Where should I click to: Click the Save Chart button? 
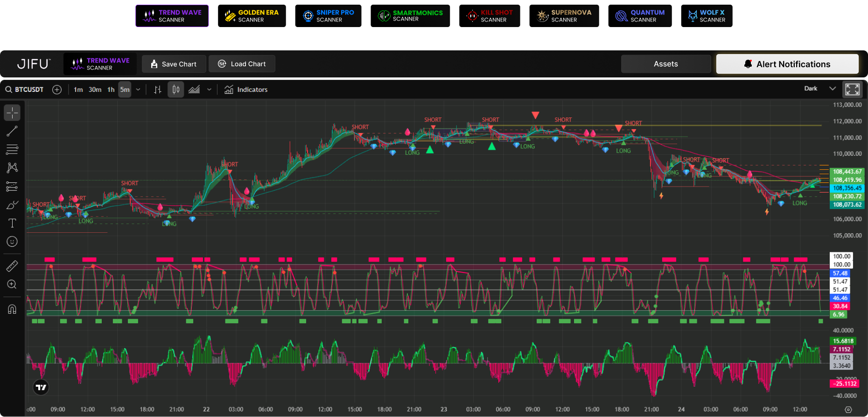[x=174, y=64]
